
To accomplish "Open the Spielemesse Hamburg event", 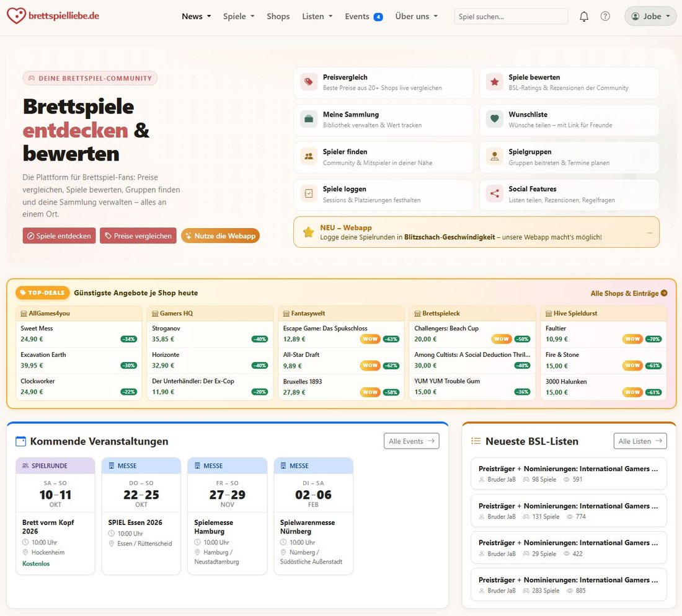I will pos(227,516).
